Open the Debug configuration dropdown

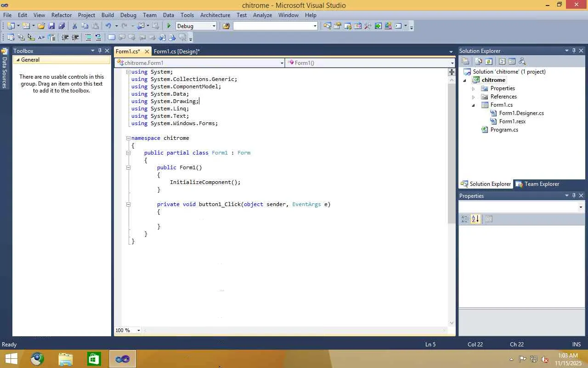tap(214, 26)
